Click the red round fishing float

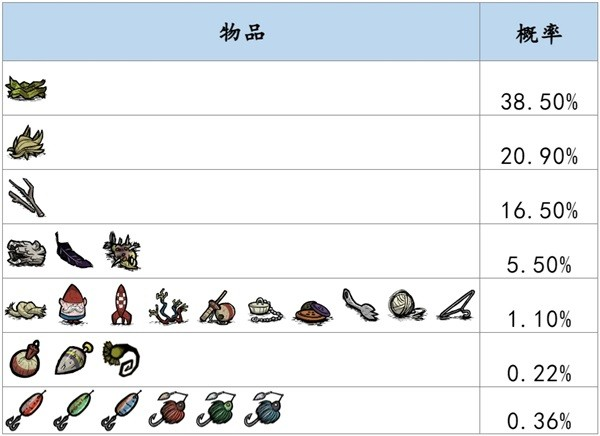point(25,359)
